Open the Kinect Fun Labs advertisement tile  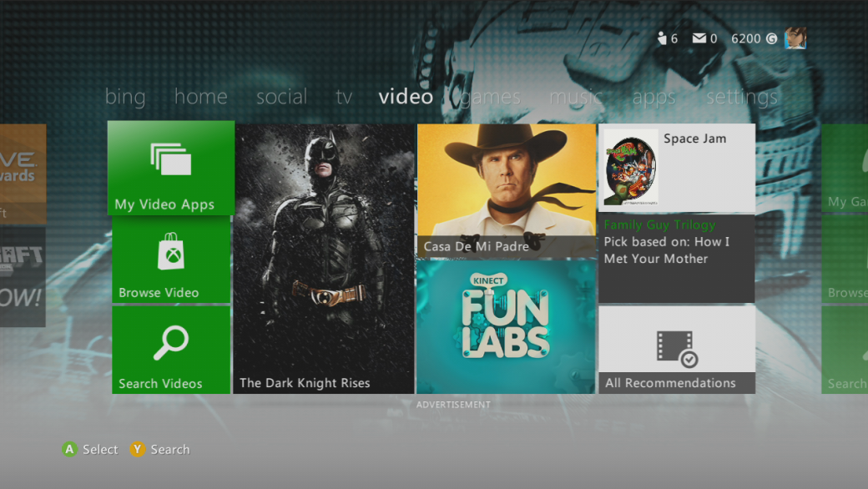[507, 327]
